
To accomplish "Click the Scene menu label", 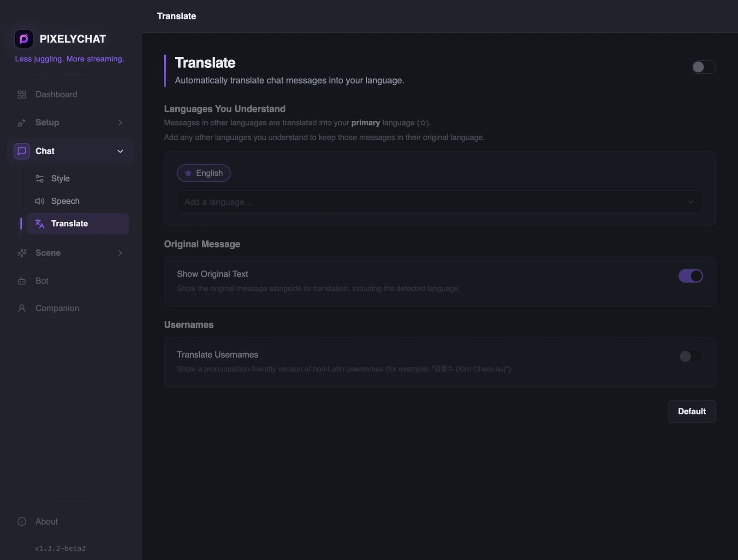I will (48, 253).
